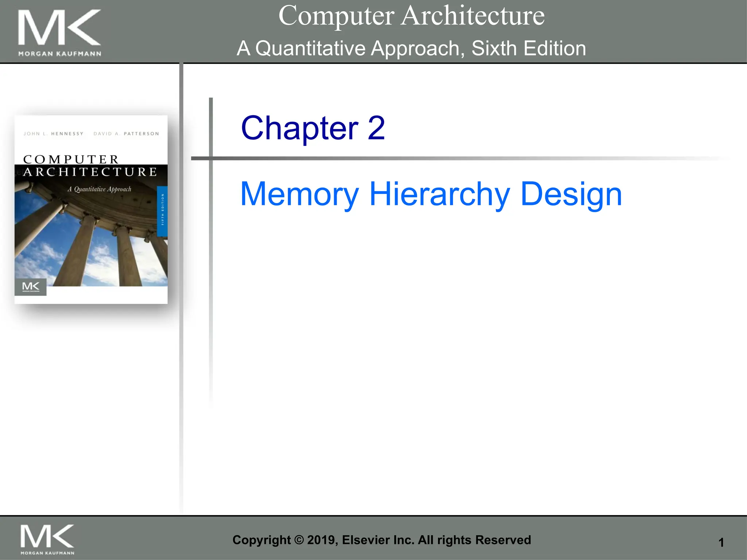Click italic 'A Quantitative Approach' on cover
Viewport: 747px width, 560px height.
99,189
